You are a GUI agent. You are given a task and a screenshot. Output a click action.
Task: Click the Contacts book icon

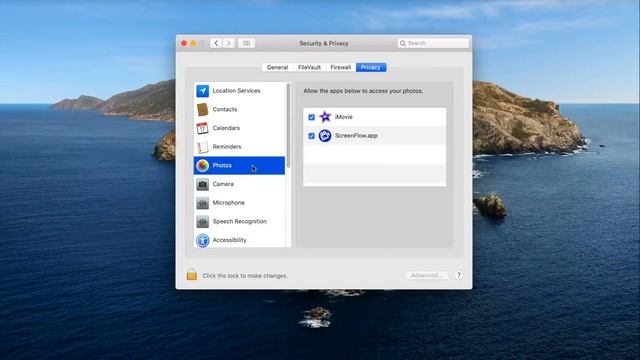pyautogui.click(x=202, y=109)
